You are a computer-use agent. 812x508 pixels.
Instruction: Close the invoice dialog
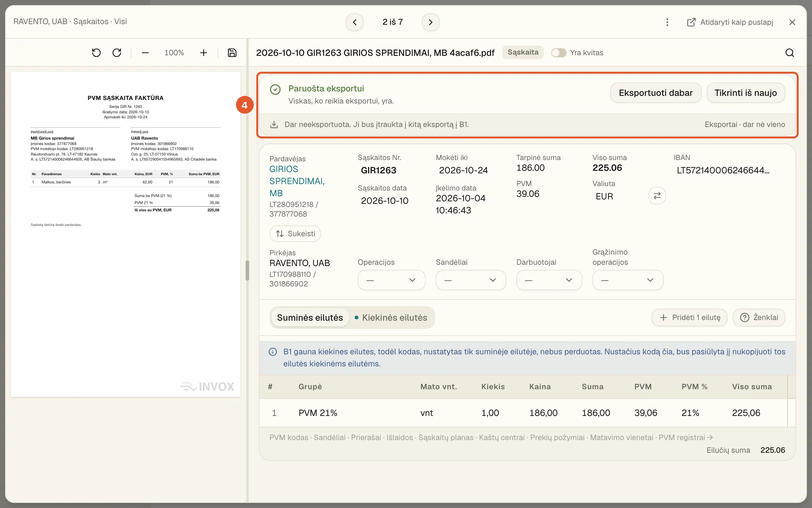[792, 22]
